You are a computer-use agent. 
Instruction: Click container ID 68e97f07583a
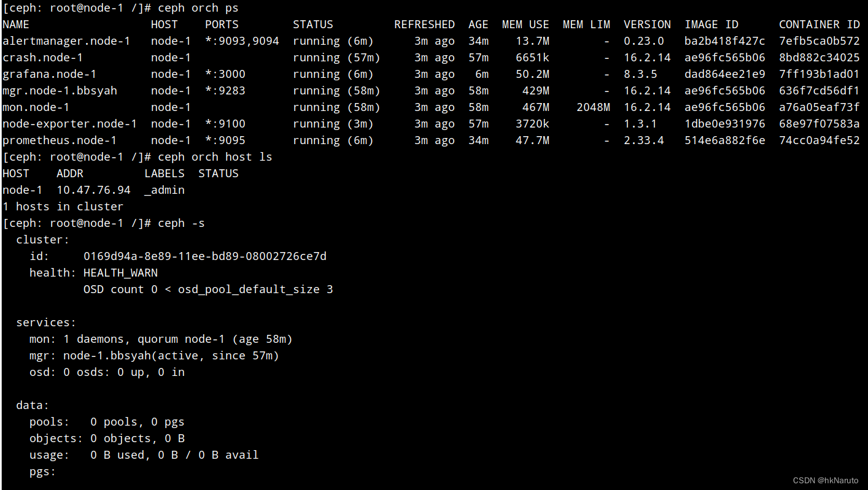click(820, 124)
